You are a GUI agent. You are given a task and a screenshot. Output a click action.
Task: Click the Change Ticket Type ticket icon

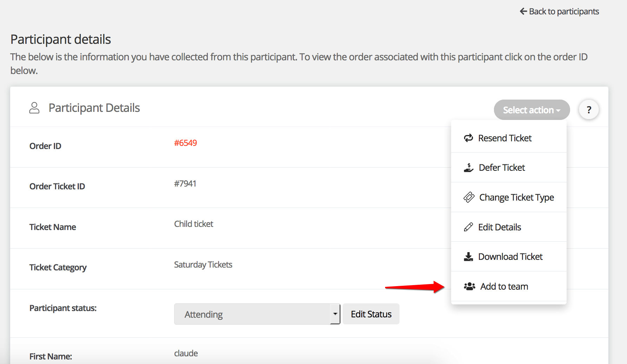coord(469,197)
